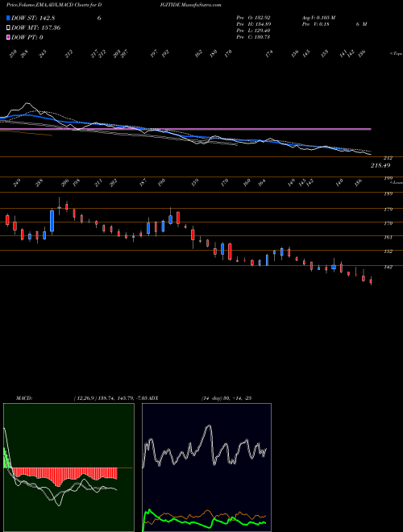Click the 152 price axis label
The image size is (403, 532).
(388, 251)
